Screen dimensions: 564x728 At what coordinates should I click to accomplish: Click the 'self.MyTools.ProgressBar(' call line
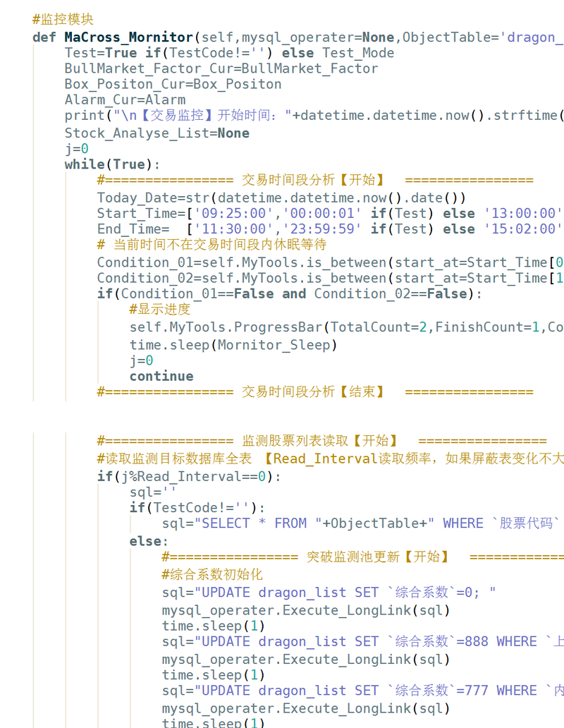coord(346,327)
